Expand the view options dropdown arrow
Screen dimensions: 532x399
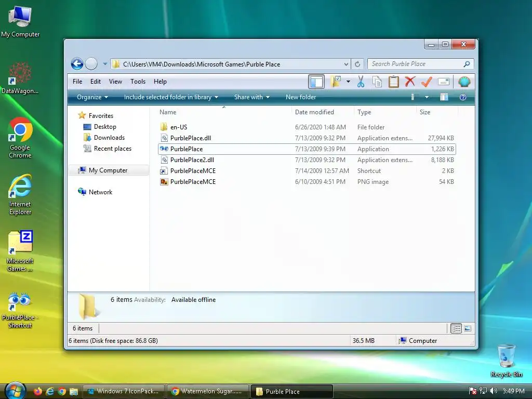427,97
